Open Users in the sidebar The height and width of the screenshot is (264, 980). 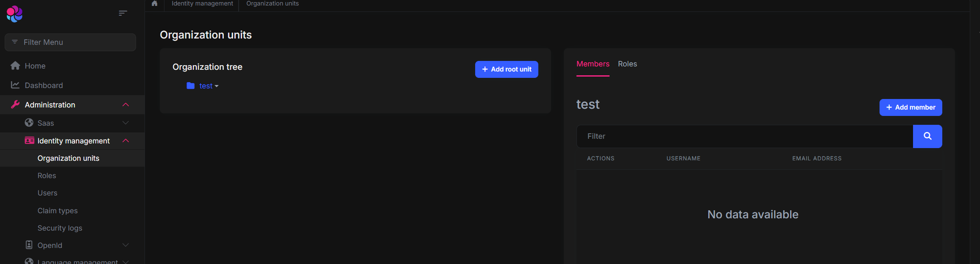pos(47,193)
